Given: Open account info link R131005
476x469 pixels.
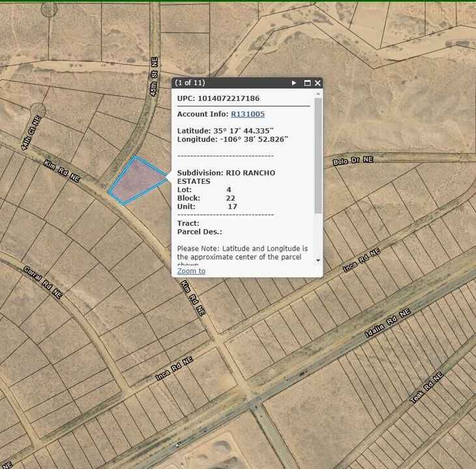Looking at the screenshot, I should [x=248, y=114].
